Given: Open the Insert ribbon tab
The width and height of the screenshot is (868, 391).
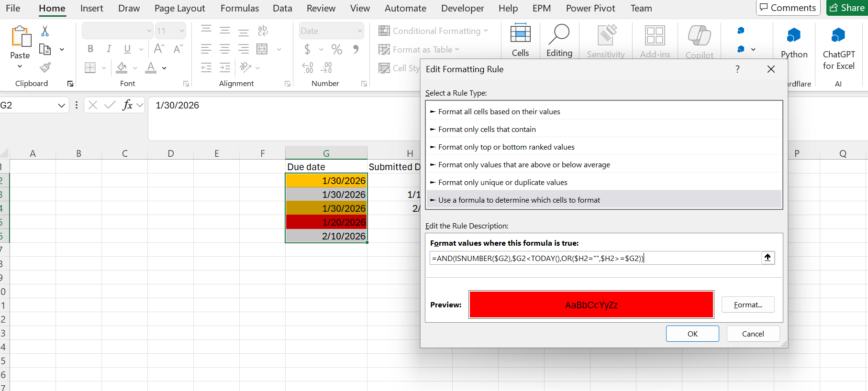Looking at the screenshot, I should pos(91,8).
